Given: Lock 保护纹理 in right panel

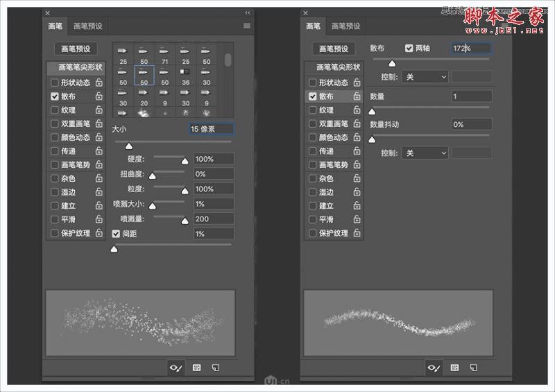Looking at the screenshot, I should [357, 233].
